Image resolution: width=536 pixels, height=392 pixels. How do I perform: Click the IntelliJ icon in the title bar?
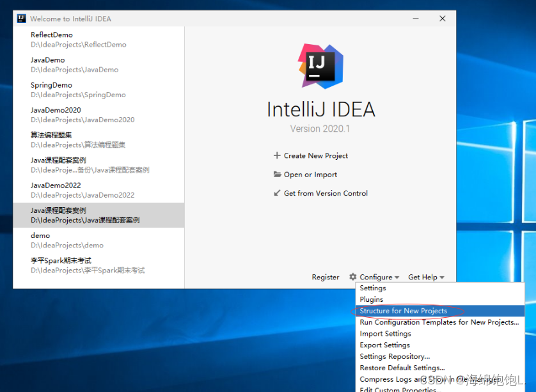(22, 19)
